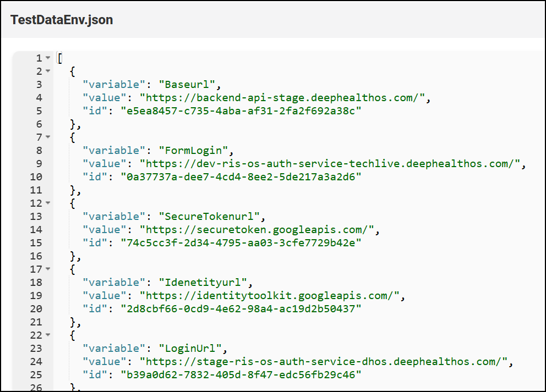Image resolution: width=546 pixels, height=392 pixels.
Task: Click the backend-api-stage URL value text
Action: 282,98
